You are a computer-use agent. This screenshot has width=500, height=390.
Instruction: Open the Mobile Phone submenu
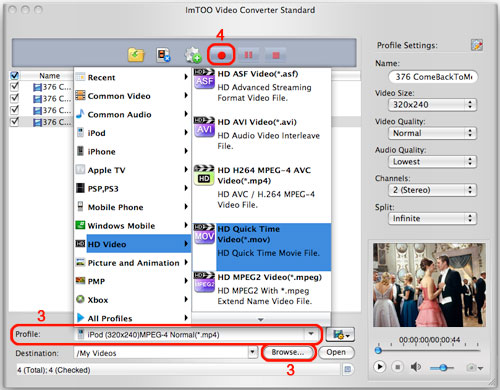coord(132,207)
